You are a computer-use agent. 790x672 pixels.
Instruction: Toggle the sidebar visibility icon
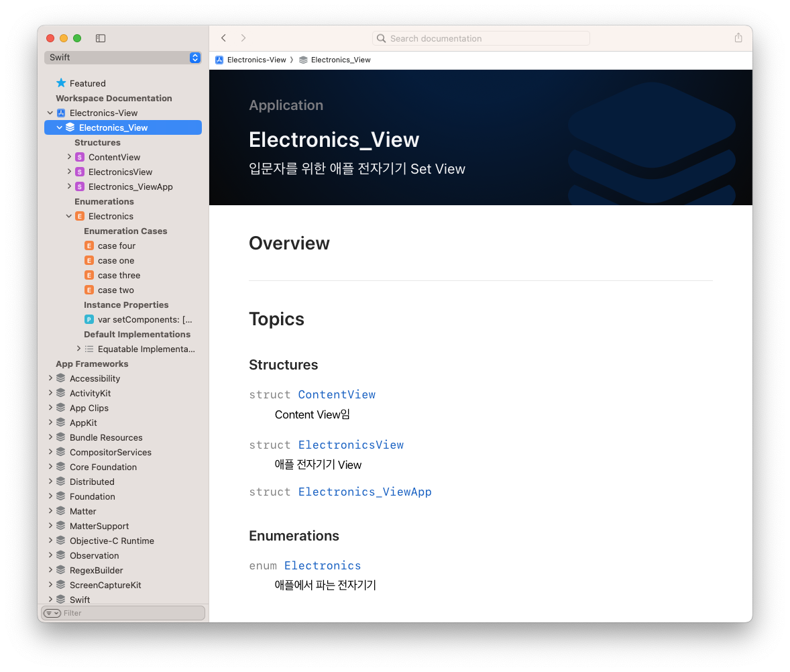pyautogui.click(x=101, y=38)
